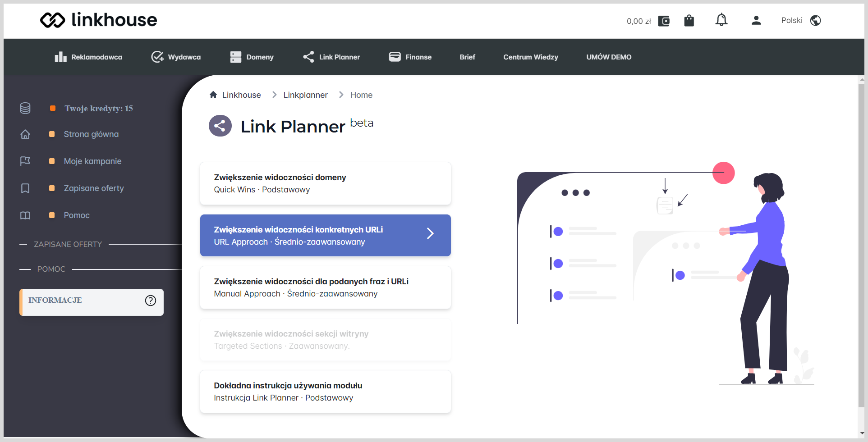Click the home icon in sidebar
This screenshot has height=442, width=868.
point(25,134)
